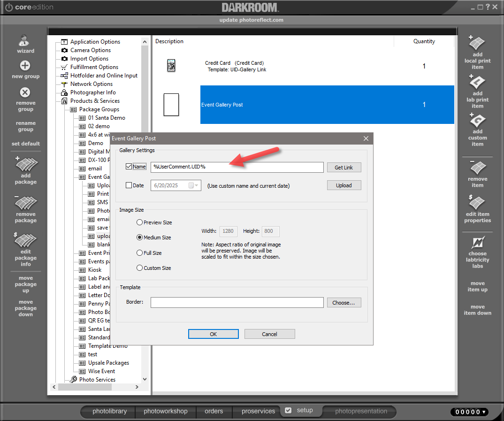The width and height of the screenshot is (504, 421).
Task: Click the help question mark icon
Action: click(x=488, y=7)
